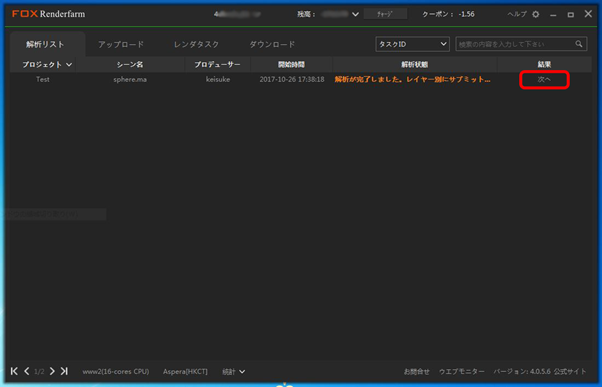602x387 pixels.
Task: Click the search magnifier icon
Action: 579,44
